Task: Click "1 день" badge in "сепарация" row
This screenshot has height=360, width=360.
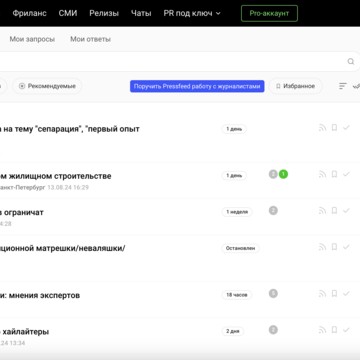Action: click(234, 129)
